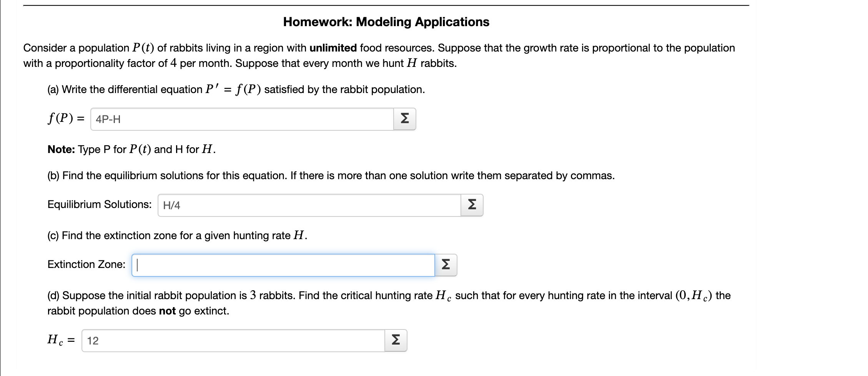The height and width of the screenshot is (376, 868).
Task: Click at the end of the 12 entry
Action: (99, 339)
